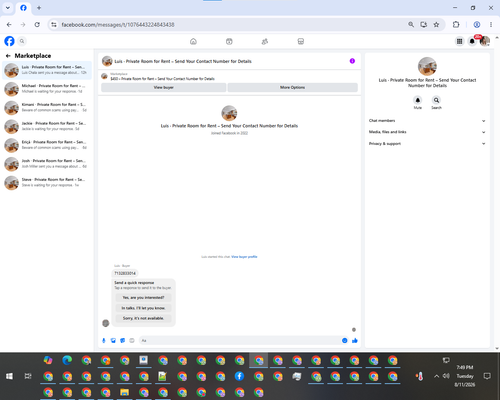Open the Erica Private Room conversation
This screenshot has height=400, width=500.
tap(47, 145)
